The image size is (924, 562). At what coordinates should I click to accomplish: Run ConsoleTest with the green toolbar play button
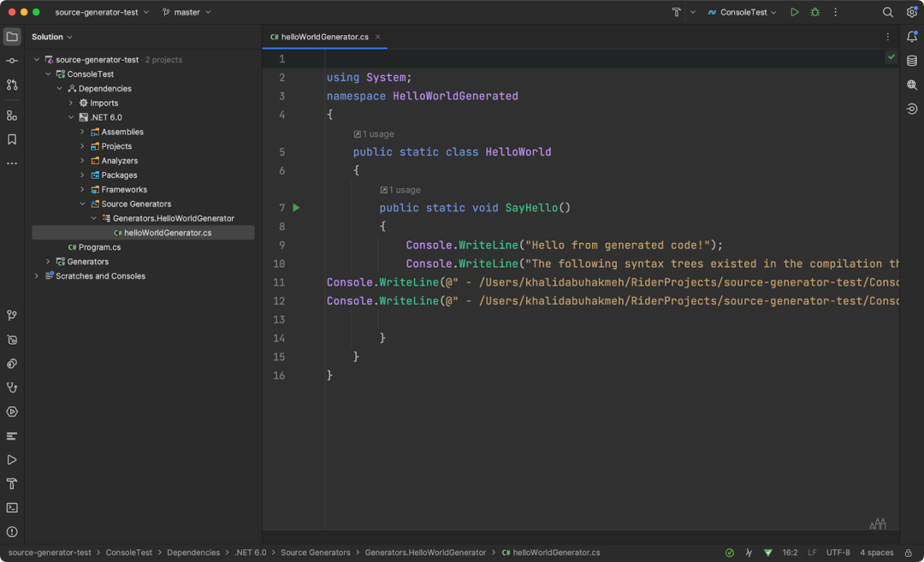coord(794,12)
